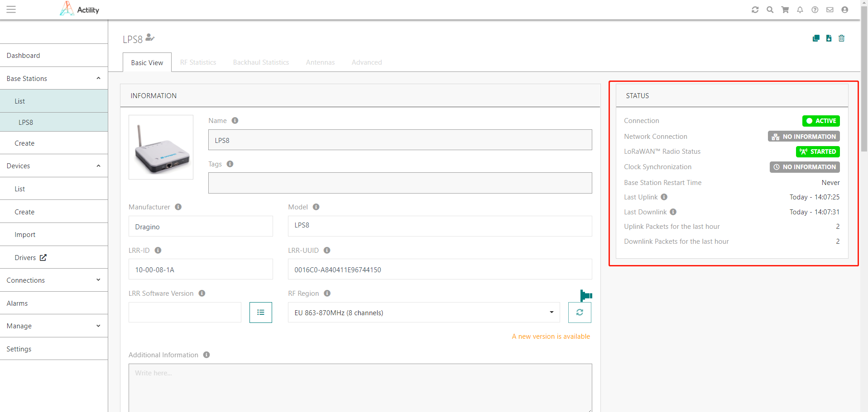The width and height of the screenshot is (868, 412).
Task: Open the search icon in top bar
Action: pos(770,9)
